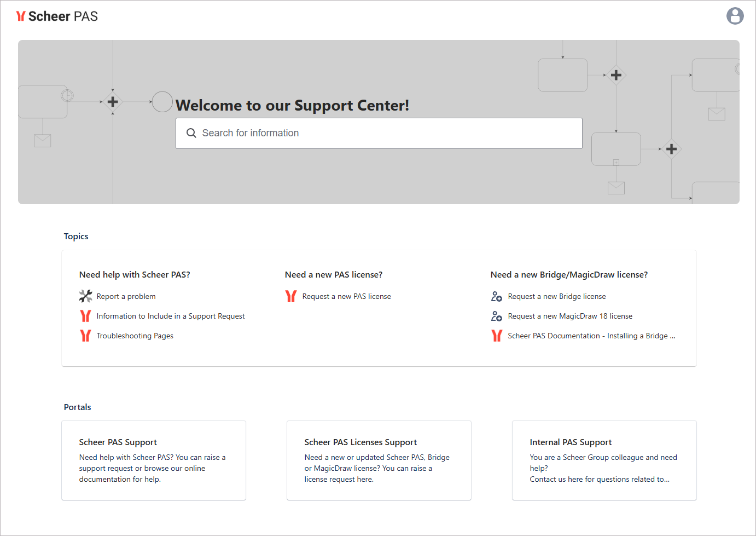Click the person icon for Bridge license request
Viewport: 756px width, 536px height.
(497, 296)
